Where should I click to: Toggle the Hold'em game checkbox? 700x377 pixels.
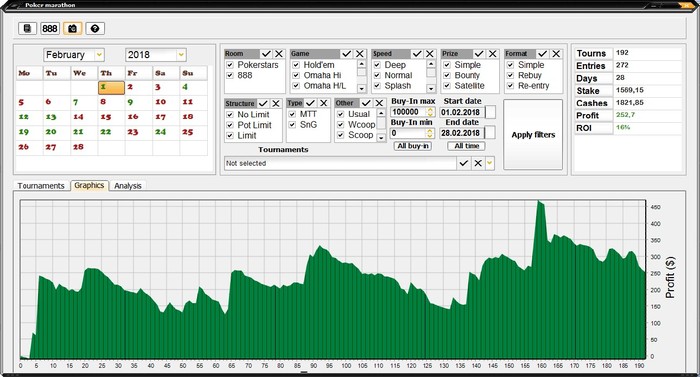[296, 65]
